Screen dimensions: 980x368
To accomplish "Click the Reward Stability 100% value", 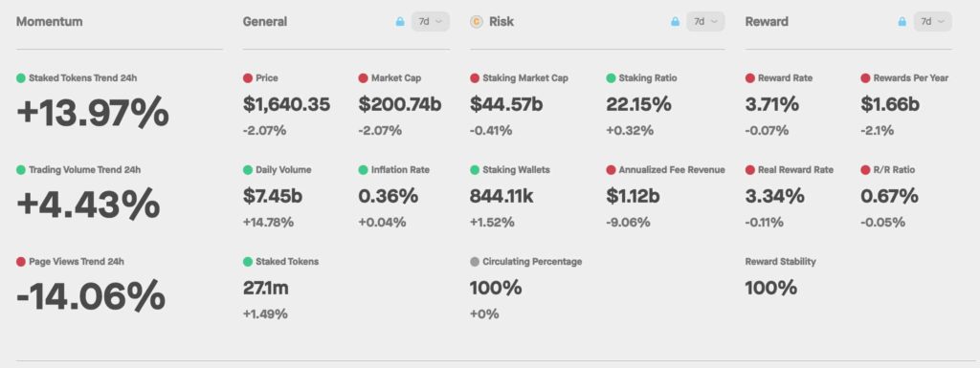I will (770, 288).
